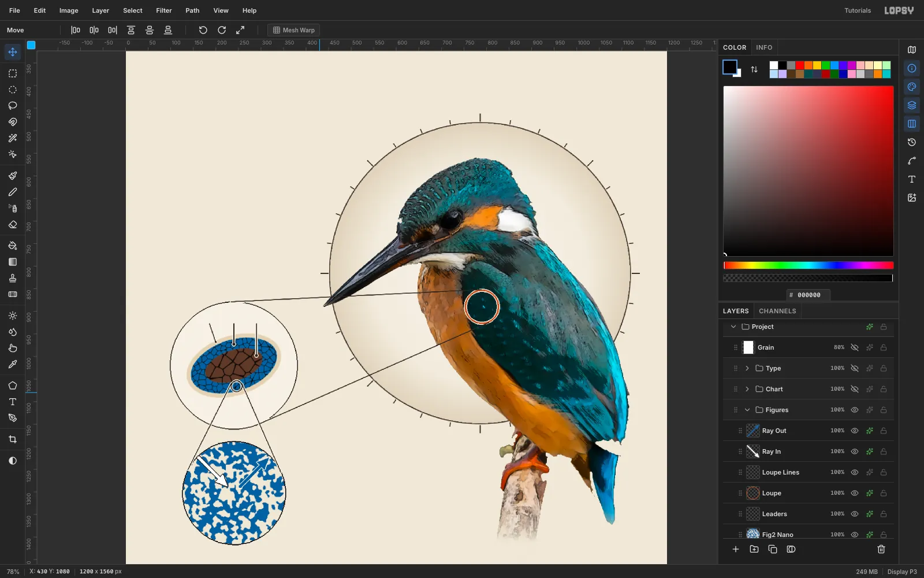Swap foreground and background colors
This screenshot has height=578, width=924.
point(754,69)
